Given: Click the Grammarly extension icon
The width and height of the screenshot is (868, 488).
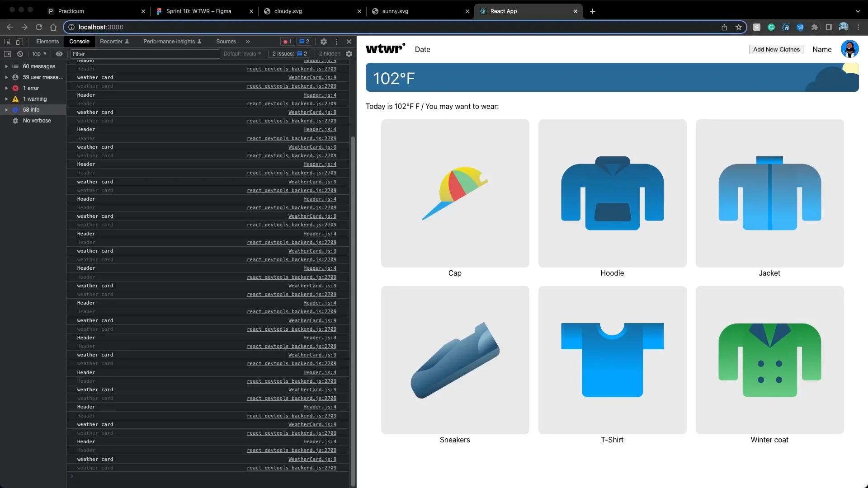Looking at the screenshot, I should [x=772, y=27].
